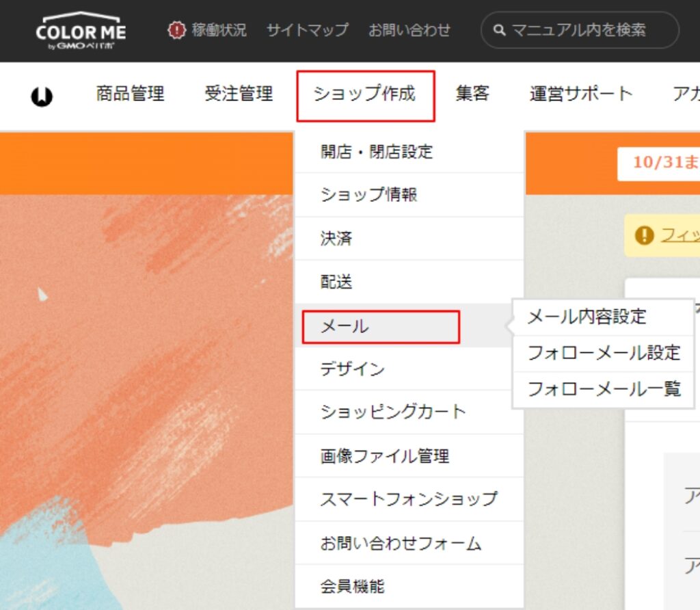
Task: Click the search magnifier icon
Action: tap(500, 30)
